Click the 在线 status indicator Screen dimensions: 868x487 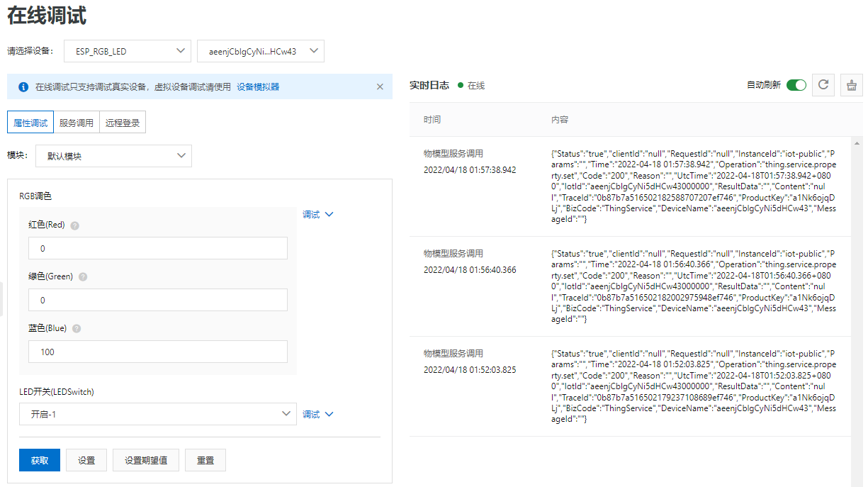(471, 85)
